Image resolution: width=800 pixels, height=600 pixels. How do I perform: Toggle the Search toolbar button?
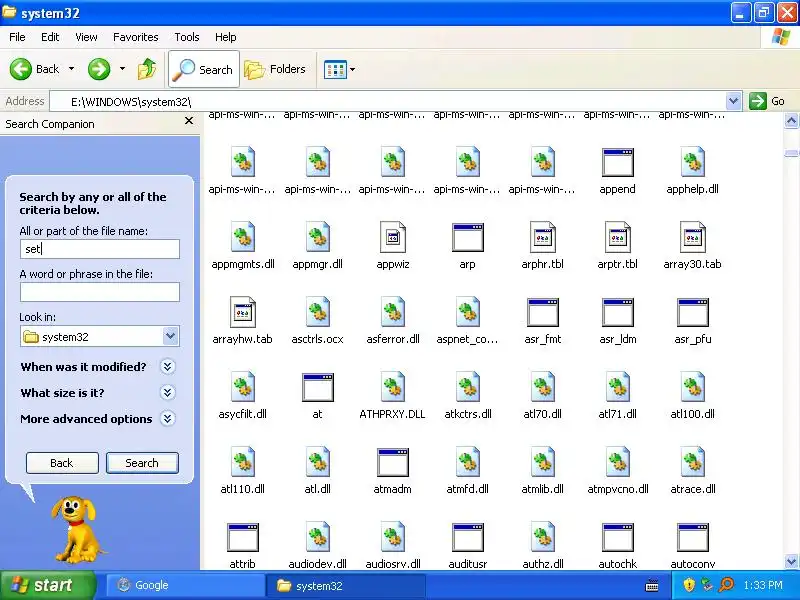coord(204,69)
